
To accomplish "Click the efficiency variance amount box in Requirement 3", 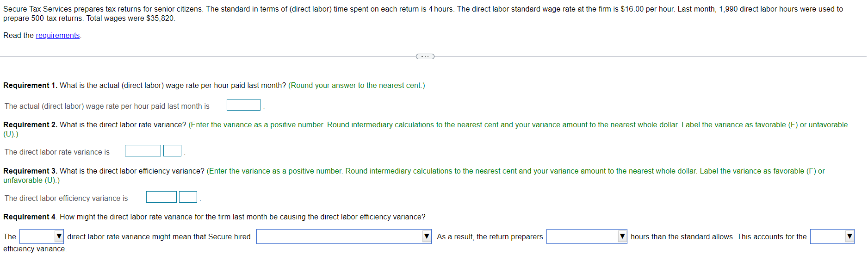I will [x=161, y=197].
